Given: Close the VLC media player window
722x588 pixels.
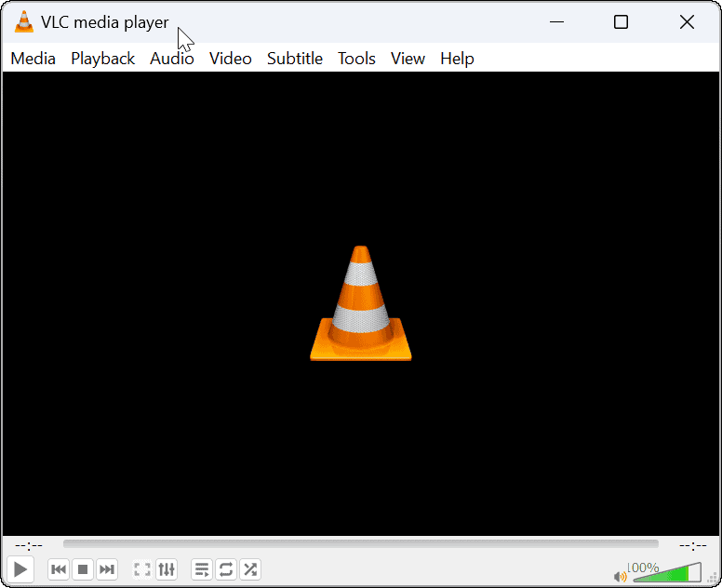Looking at the screenshot, I should 687,21.
